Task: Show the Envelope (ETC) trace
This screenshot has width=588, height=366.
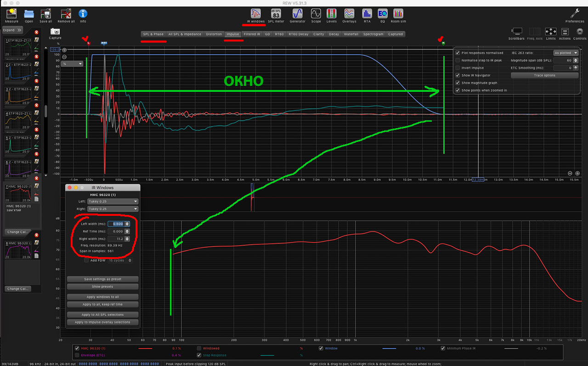Action: [77, 355]
